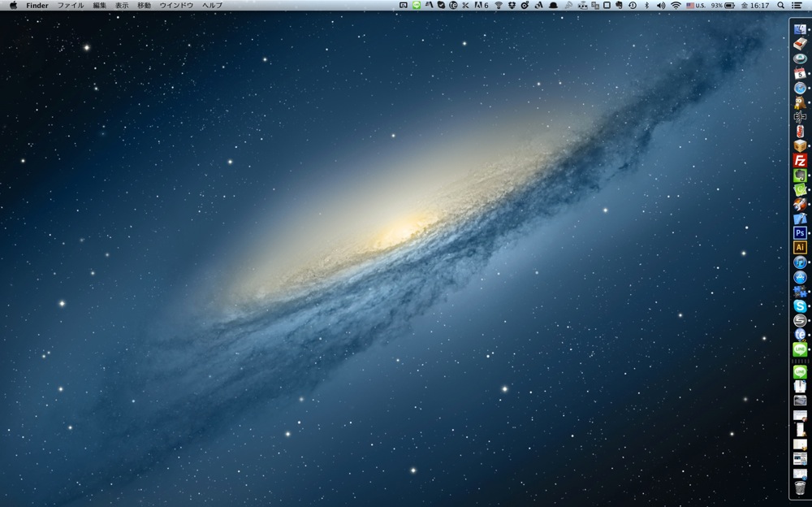Click the scissors menu bar icon
Viewport: 812px width, 507px height.
(x=465, y=5)
